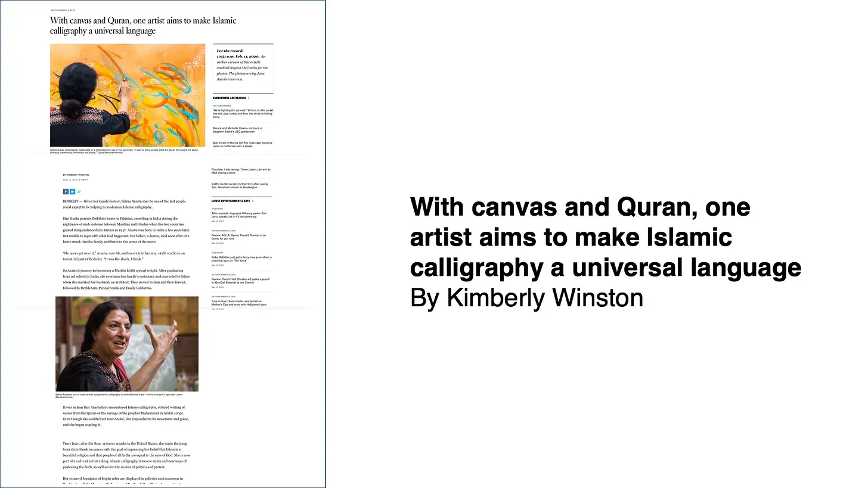Screen dimensions: 868x488
Task: Open the Marina del Rey road rage story
Action: (242, 144)
